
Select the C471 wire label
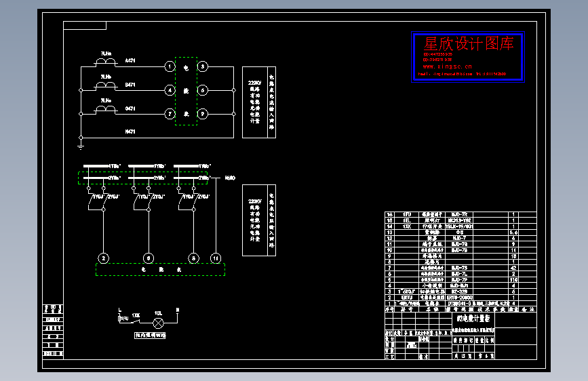tap(130, 108)
